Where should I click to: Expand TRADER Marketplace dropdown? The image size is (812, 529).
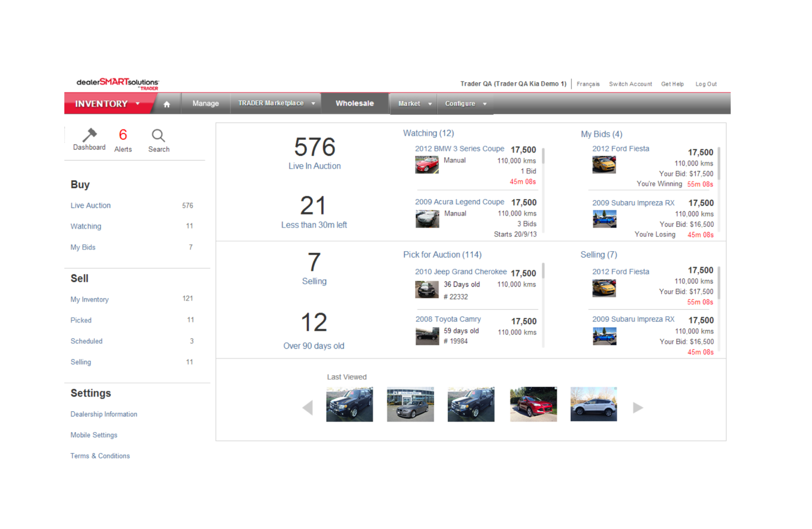click(x=277, y=103)
